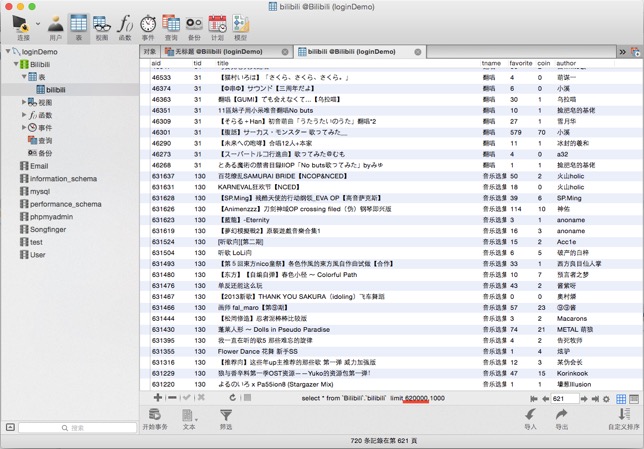Viewport: 644px width, 449px height.
Task: Apply changes with the checkmark icon
Action: pyautogui.click(x=187, y=397)
